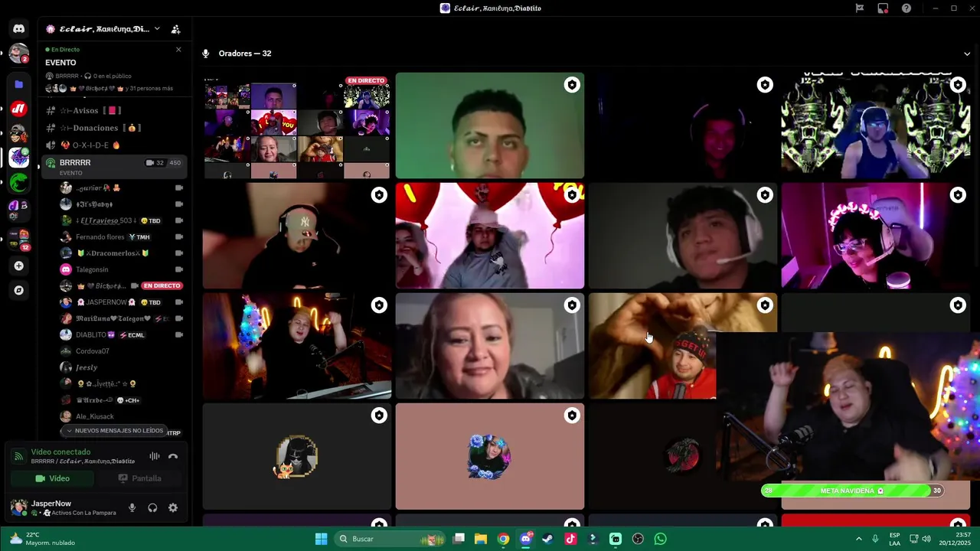The height and width of the screenshot is (551, 980).
Task: Deafen with headphones icon
Action: click(152, 507)
